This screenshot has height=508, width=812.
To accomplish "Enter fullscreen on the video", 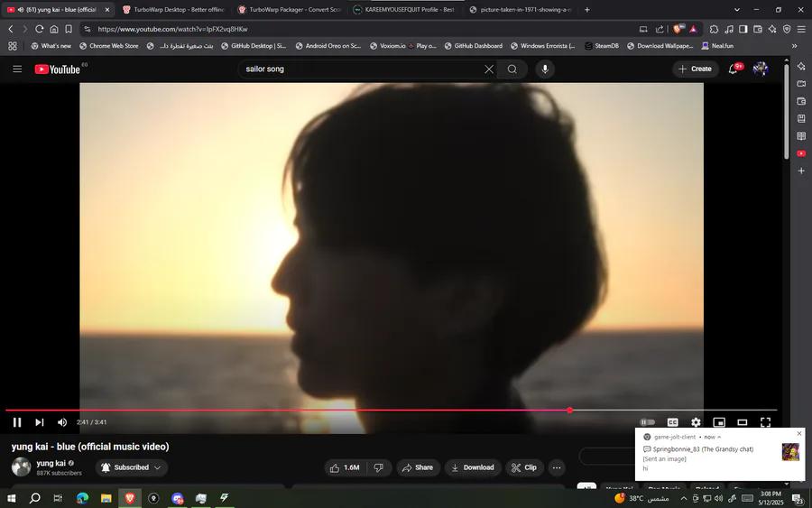I will (x=765, y=422).
